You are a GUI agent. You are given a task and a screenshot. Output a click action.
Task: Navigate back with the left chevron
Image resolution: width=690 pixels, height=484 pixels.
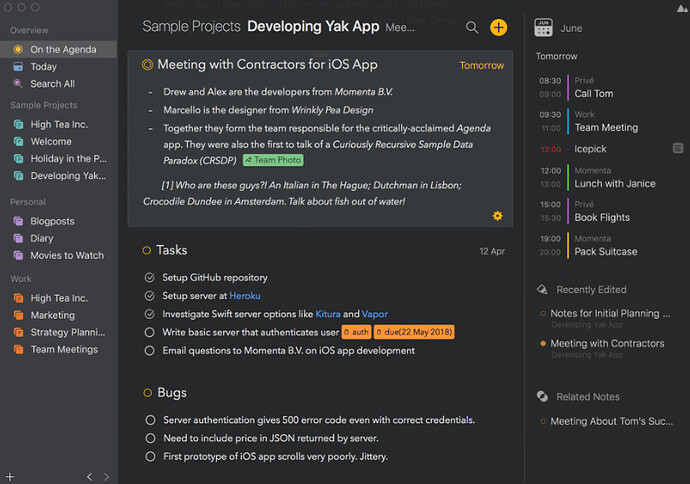89,477
